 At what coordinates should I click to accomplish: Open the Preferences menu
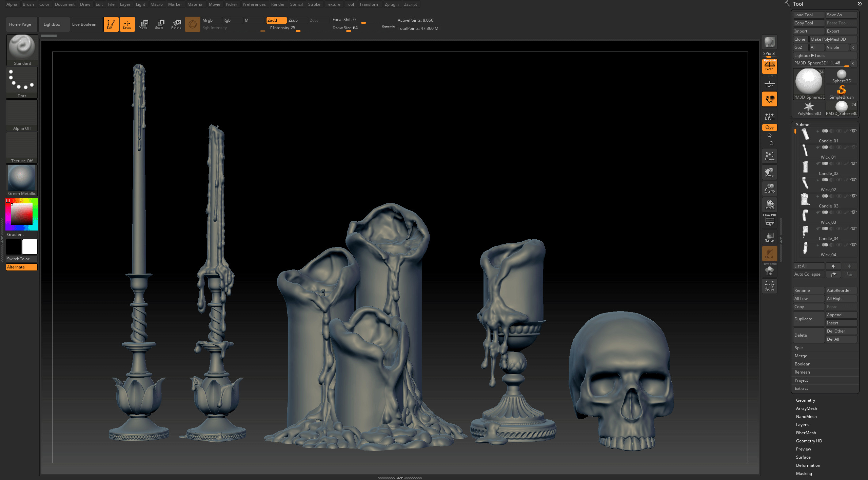click(254, 4)
